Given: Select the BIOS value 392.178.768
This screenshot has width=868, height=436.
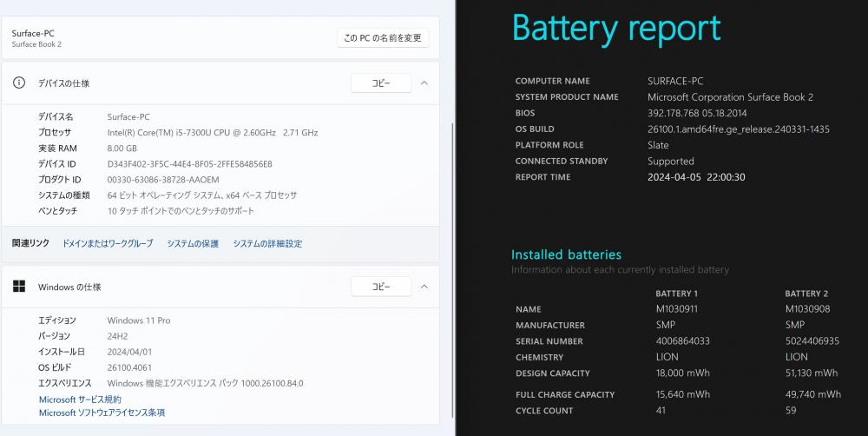Looking at the screenshot, I should click(x=697, y=113).
